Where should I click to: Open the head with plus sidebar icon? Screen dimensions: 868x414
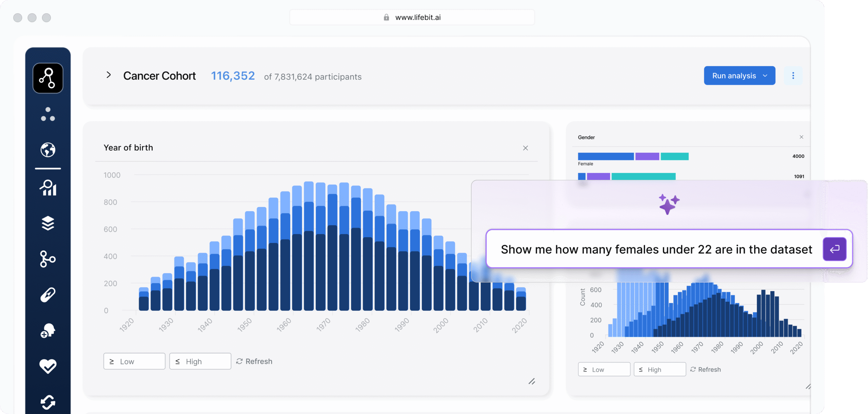point(48,331)
